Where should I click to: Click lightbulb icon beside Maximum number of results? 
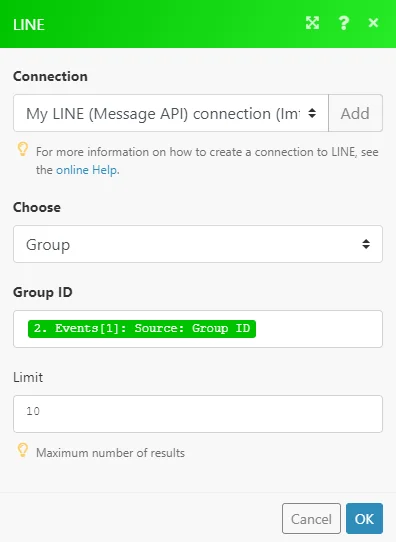tap(23, 450)
